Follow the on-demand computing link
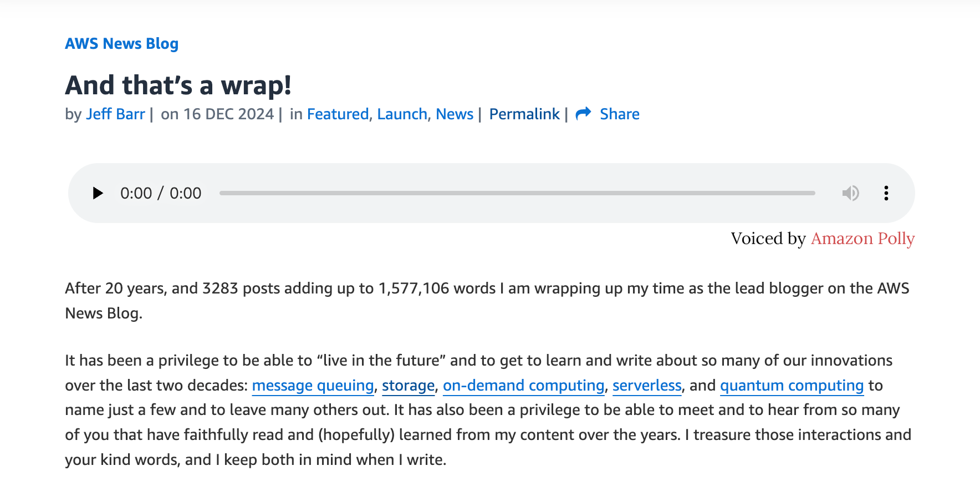Image resolution: width=980 pixels, height=496 pixels. click(x=523, y=385)
